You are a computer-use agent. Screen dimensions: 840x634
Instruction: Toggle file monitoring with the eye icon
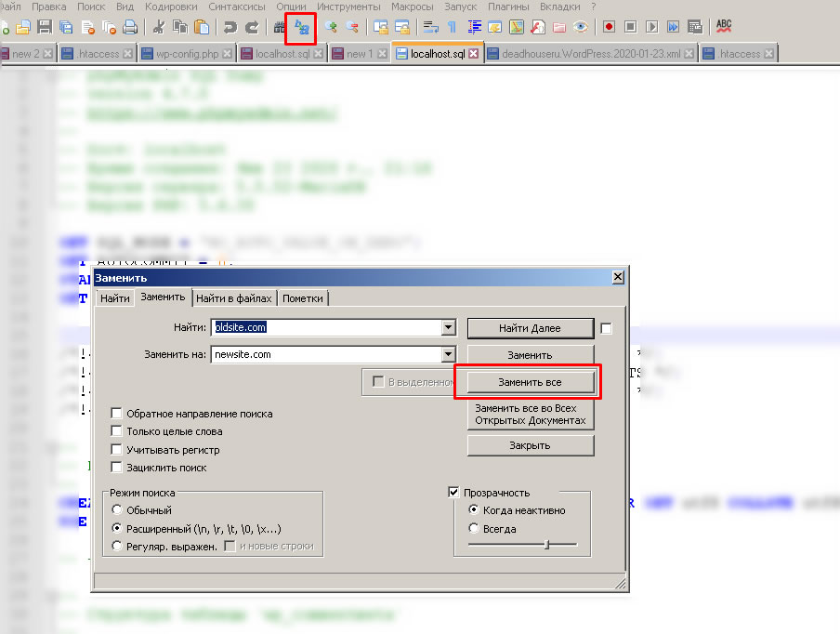tap(581, 27)
